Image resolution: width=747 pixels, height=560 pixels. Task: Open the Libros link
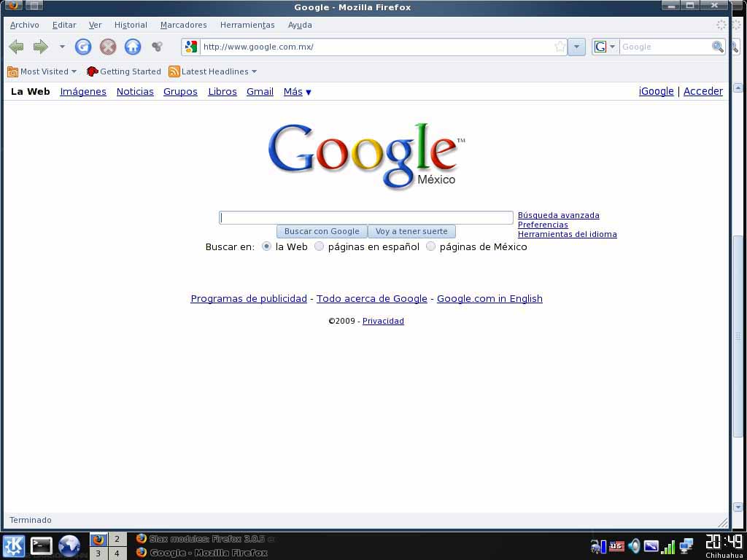click(222, 91)
